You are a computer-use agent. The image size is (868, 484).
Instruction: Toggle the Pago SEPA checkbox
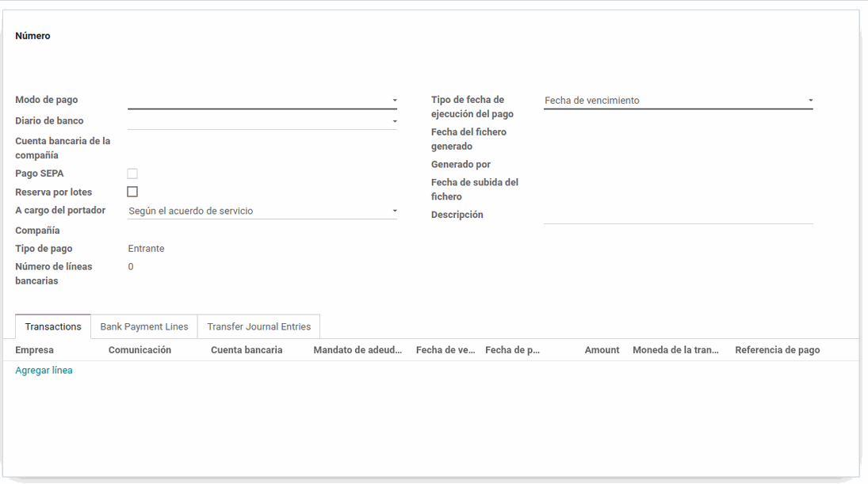coord(132,173)
